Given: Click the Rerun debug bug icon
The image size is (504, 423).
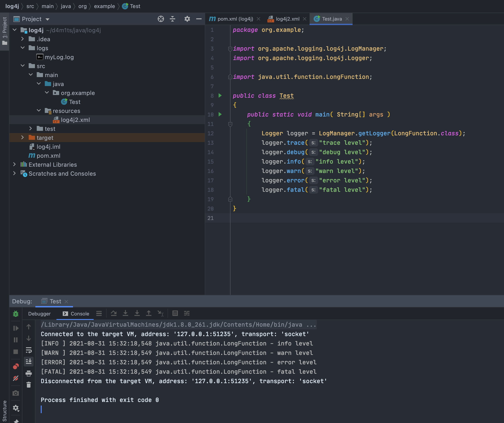Looking at the screenshot, I should [16, 314].
